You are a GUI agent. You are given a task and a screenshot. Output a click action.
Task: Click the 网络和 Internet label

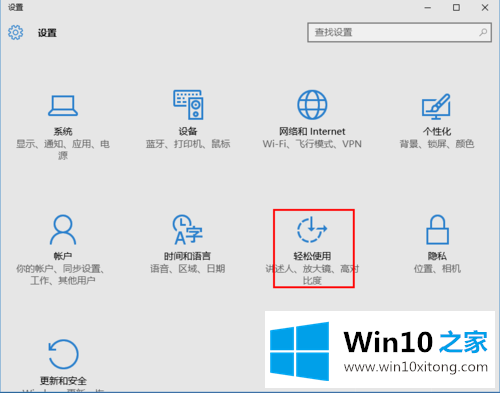pos(312,131)
